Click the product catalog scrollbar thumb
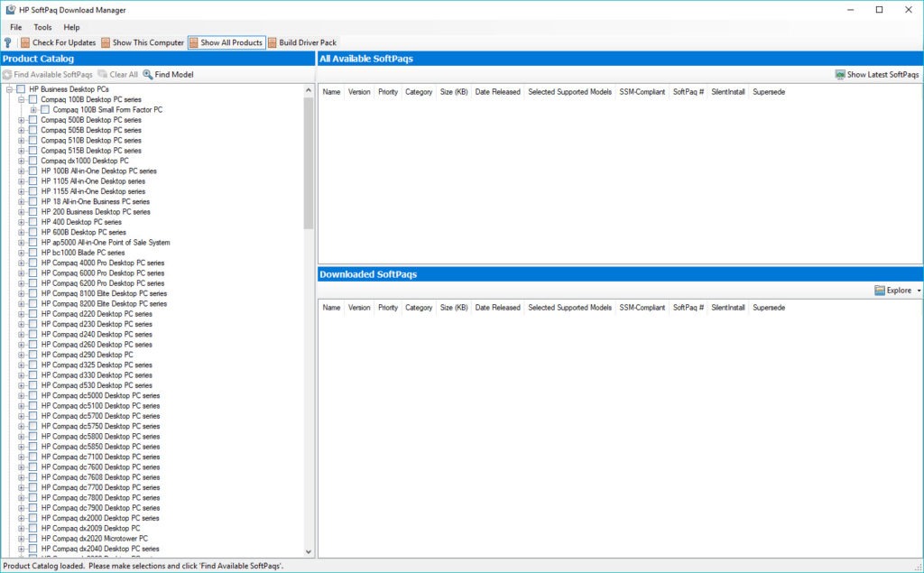Viewport: 924px width, 573px height. click(309, 162)
